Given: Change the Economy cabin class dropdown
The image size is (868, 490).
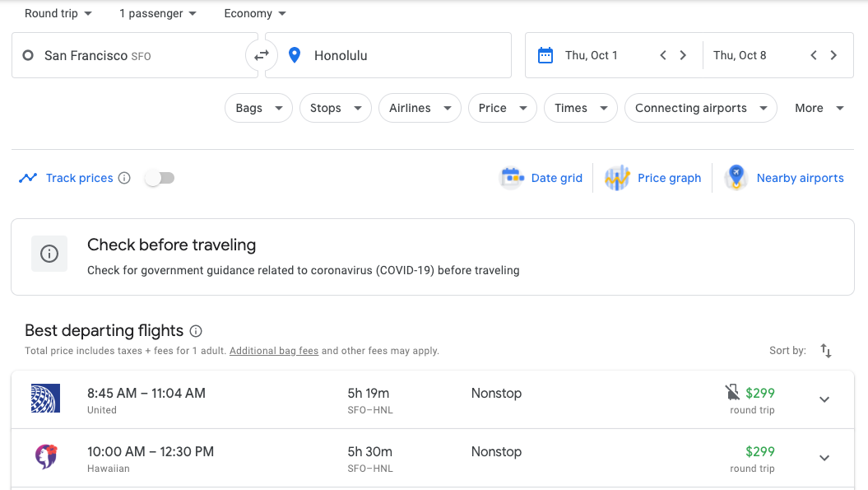Looking at the screenshot, I should tap(255, 13).
